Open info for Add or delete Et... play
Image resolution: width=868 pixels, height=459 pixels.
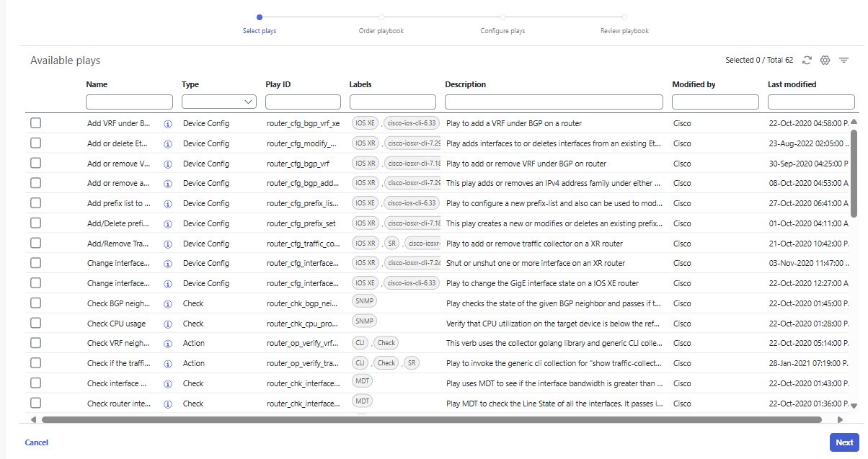click(167, 144)
